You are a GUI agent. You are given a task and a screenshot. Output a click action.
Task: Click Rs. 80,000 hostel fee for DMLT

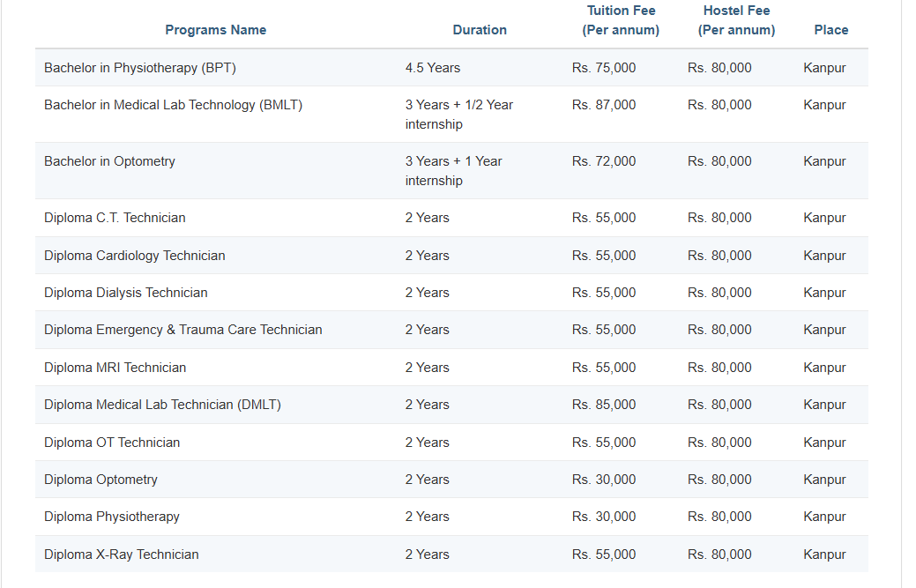pyautogui.click(x=719, y=405)
